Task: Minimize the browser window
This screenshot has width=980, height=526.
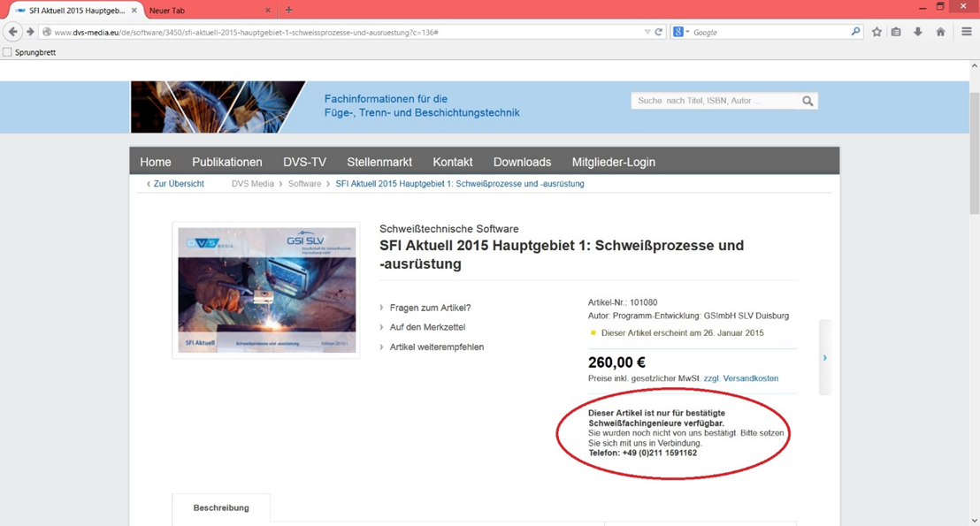Action: (923, 7)
